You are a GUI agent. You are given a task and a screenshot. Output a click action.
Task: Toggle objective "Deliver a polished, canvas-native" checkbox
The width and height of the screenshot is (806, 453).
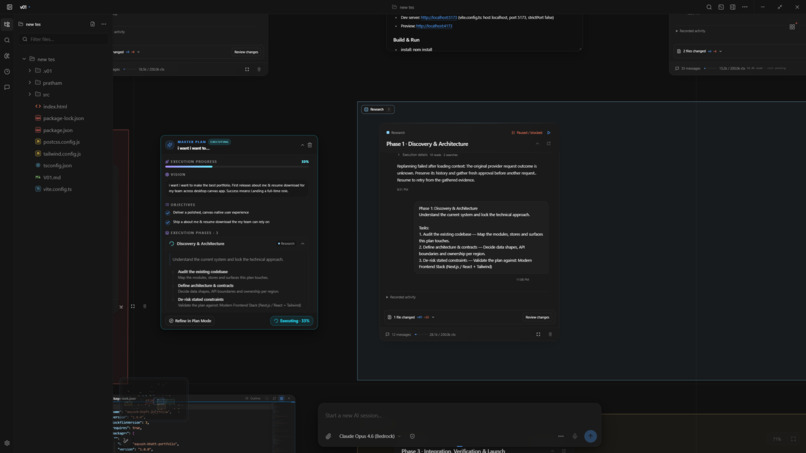pos(168,213)
